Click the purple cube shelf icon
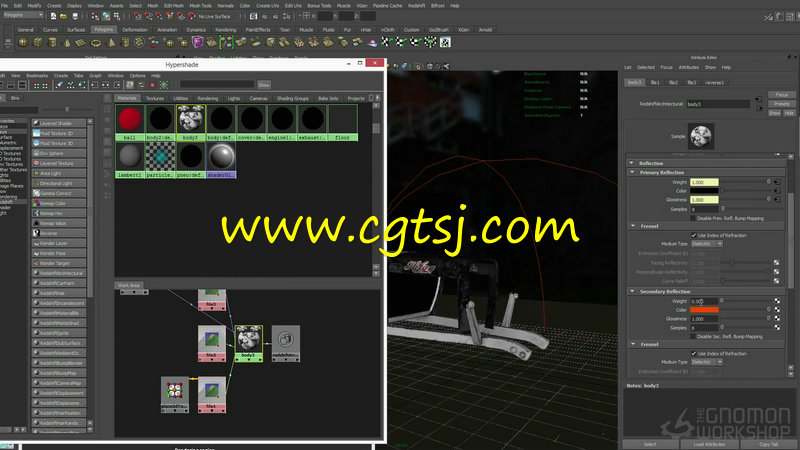 point(197,42)
